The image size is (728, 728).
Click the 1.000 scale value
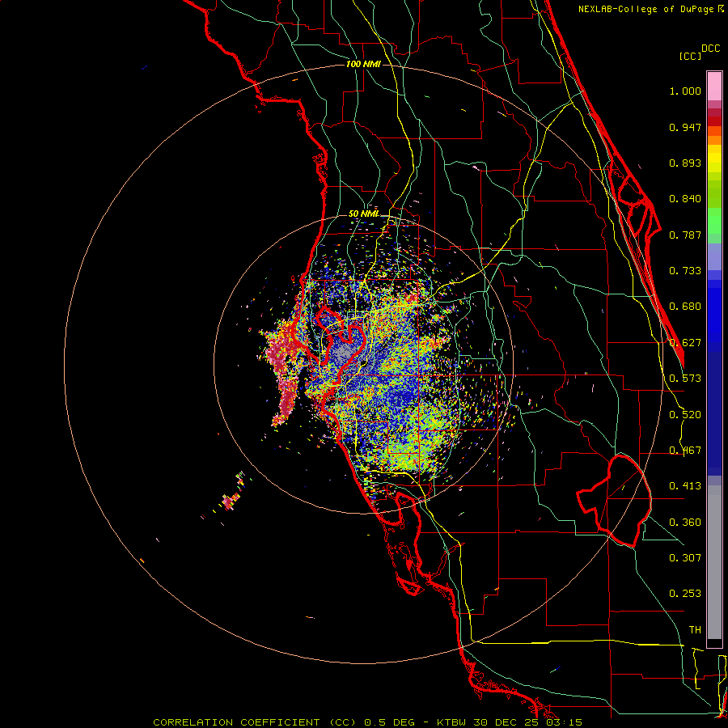pos(685,91)
